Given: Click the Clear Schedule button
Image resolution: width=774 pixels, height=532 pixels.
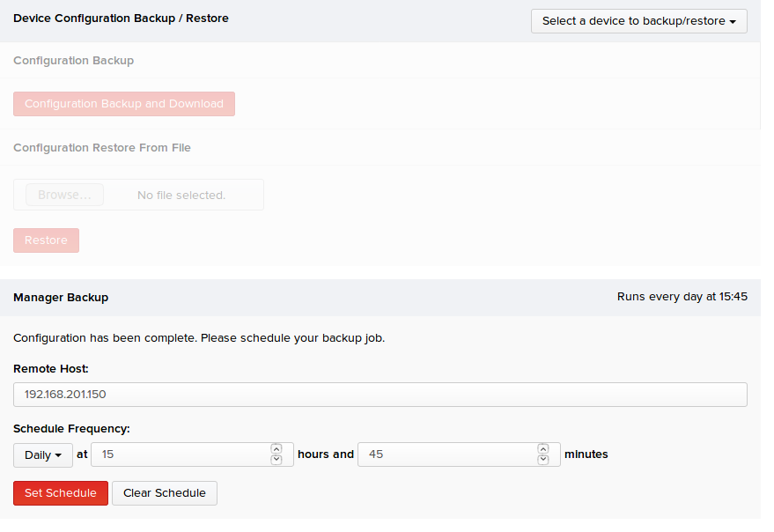Looking at the screenshot, I should [x=165, y=493].
